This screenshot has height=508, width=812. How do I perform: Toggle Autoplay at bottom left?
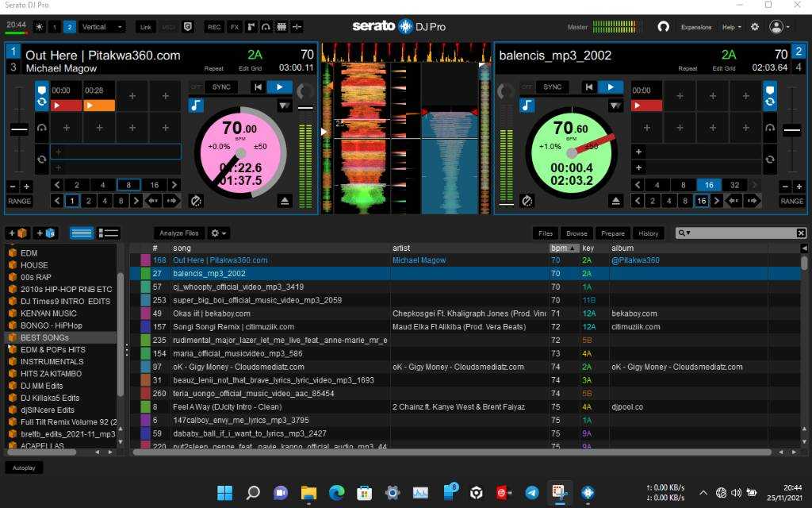tap(24, 468)
